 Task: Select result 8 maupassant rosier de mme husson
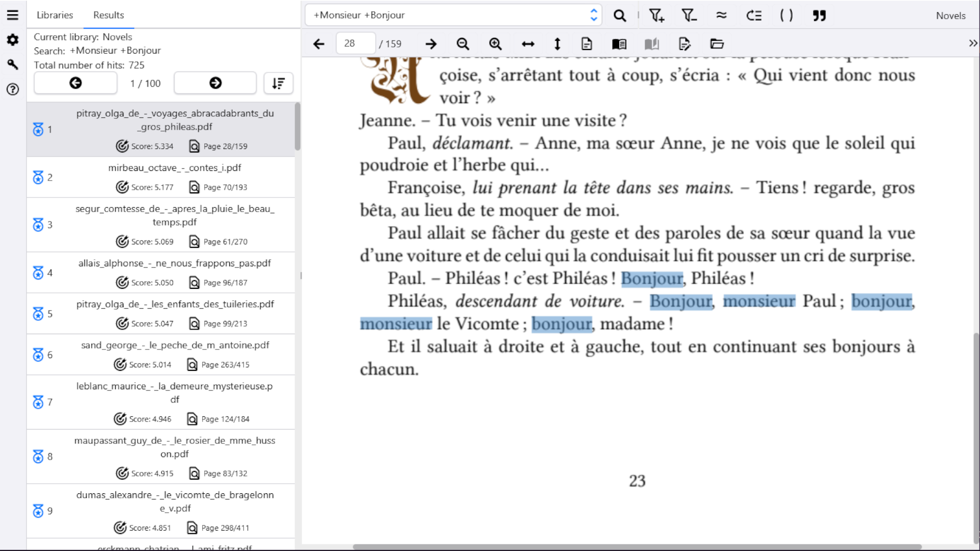click(x=161, y=457)
